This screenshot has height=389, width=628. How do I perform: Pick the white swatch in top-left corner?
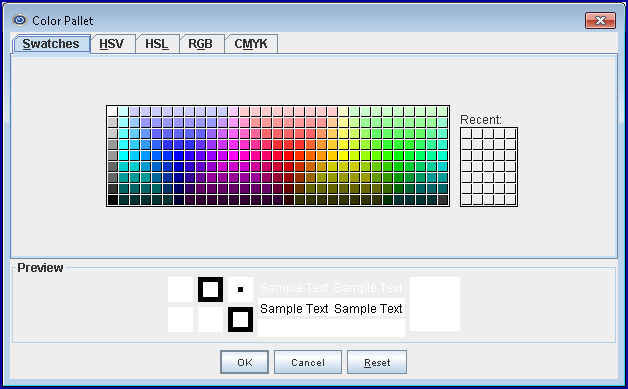112,111
